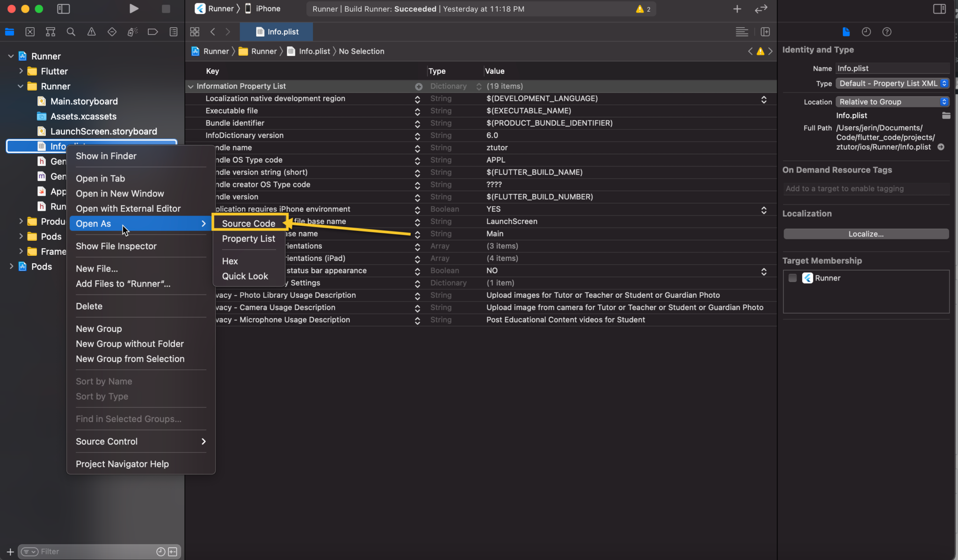Add an editor on the right

click(x=765, y=32)
